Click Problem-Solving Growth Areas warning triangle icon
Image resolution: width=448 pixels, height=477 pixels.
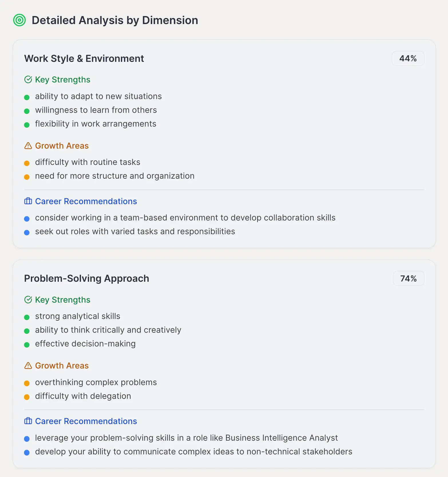point(28,366)
